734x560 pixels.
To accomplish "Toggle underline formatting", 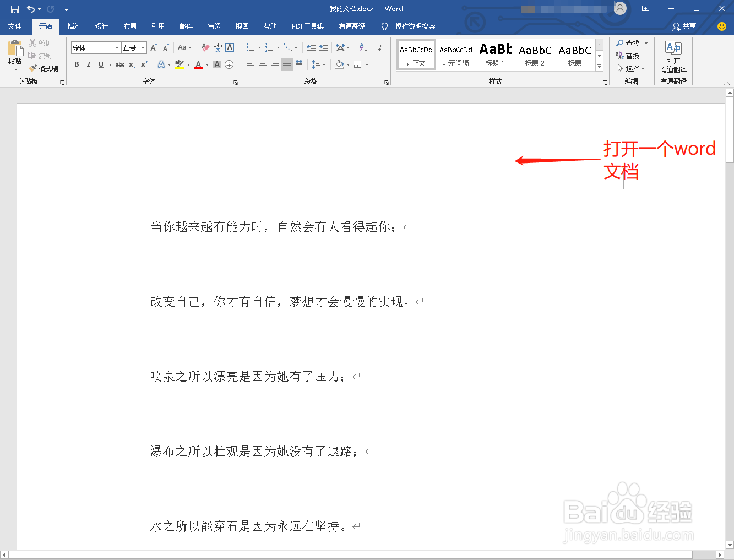I will pyautogui.click(x=101, y=64).
